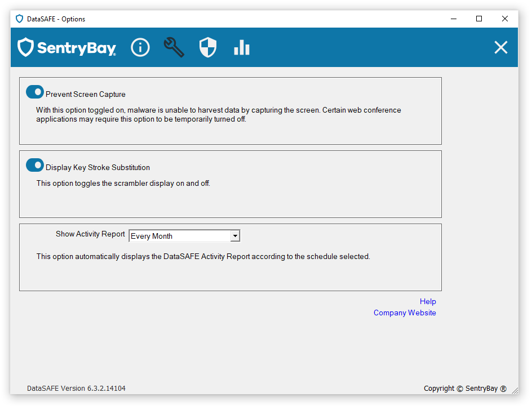Click the DataSAFE Version text in the status bar

(76, 388)
